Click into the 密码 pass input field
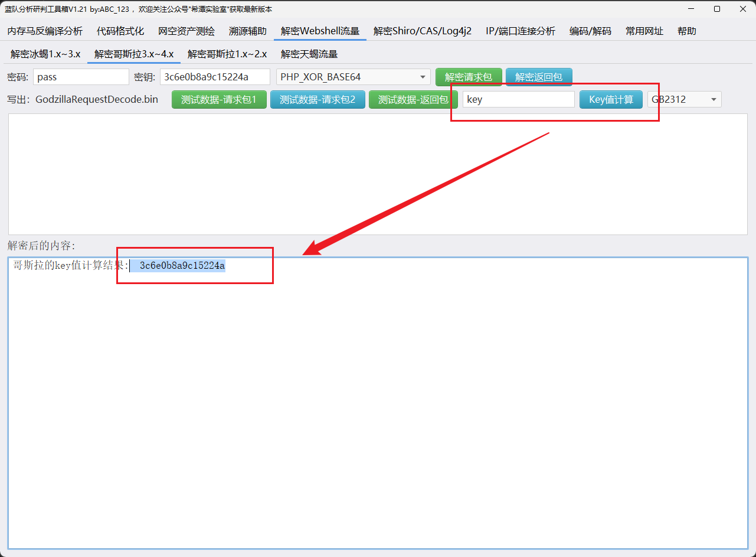 click(81, 77)
